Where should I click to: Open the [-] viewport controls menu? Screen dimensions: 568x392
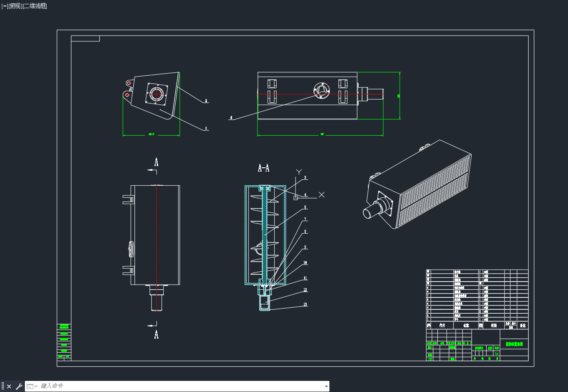click(x=5, y=6)
